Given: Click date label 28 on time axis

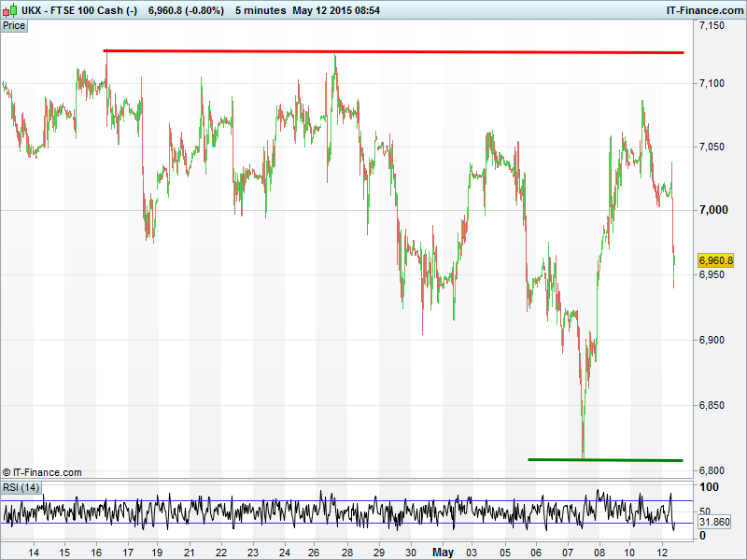Looking at the screenshot, I should click(x=347, y=553).
